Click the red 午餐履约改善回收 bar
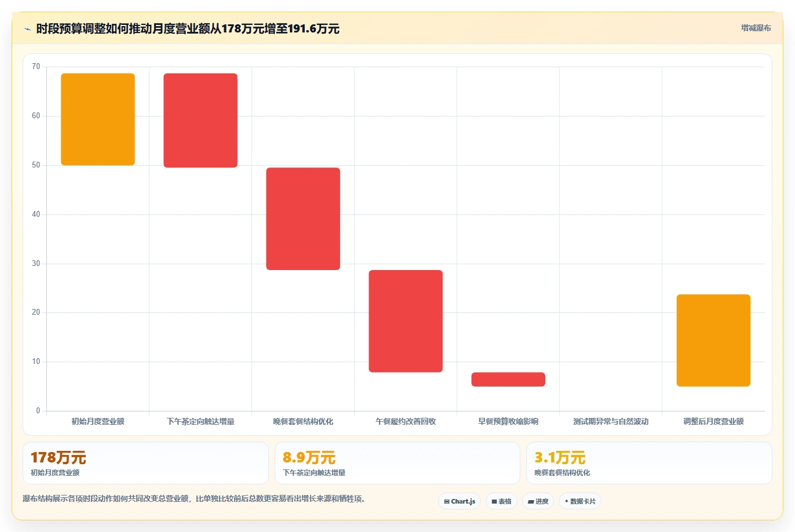 [406, 321]
